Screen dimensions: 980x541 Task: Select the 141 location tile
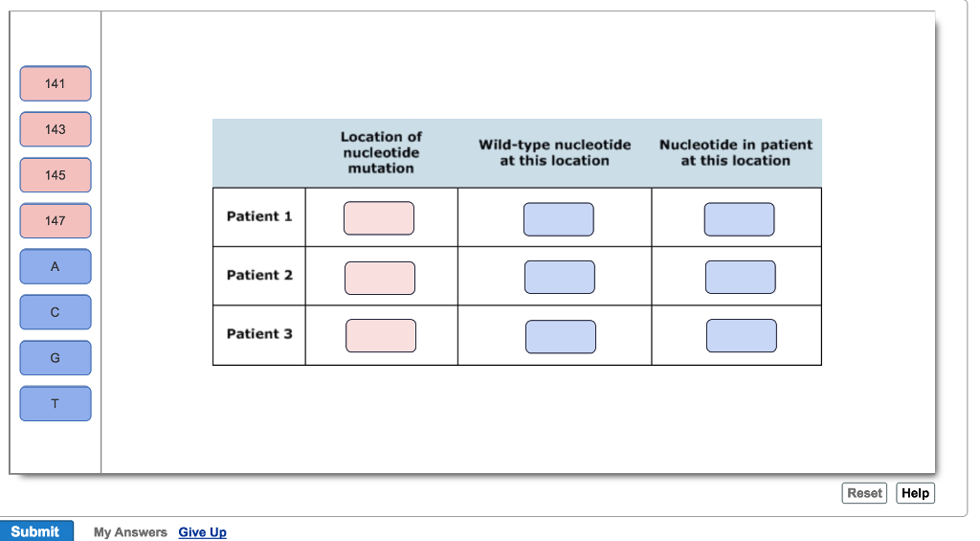(x=55, y=83)
